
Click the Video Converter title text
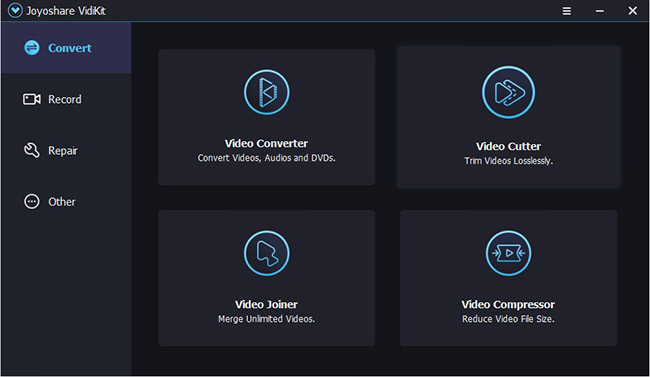click(266, 144)
